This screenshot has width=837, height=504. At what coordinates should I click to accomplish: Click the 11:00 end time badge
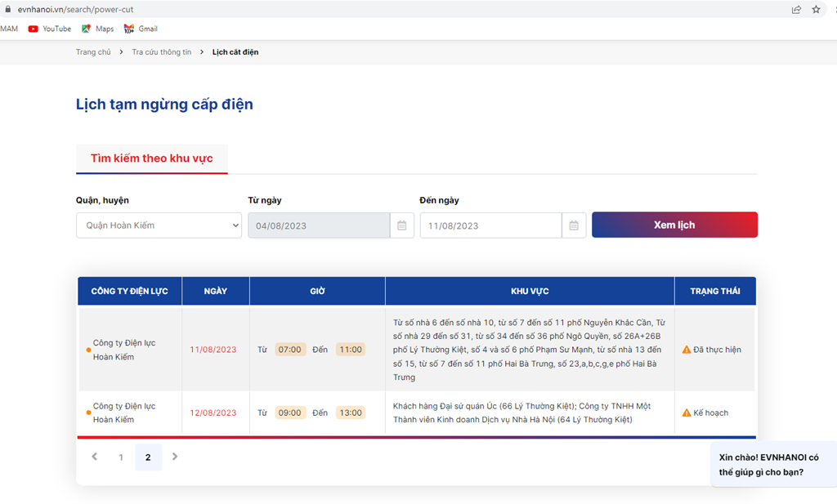click(x=351, y=350)
